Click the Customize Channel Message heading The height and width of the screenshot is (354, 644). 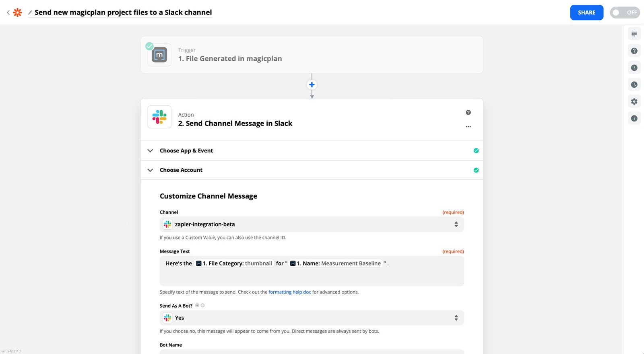point(208,196)
